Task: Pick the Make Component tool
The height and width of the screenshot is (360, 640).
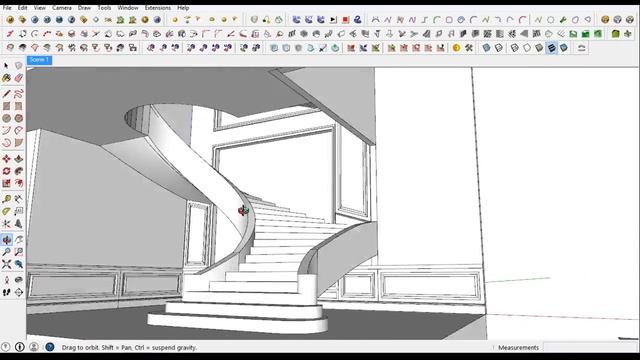Action: 18,65
